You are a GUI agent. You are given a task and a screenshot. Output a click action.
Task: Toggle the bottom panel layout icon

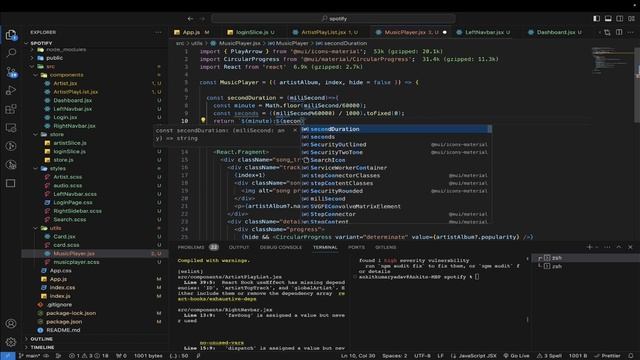[608, 19]
